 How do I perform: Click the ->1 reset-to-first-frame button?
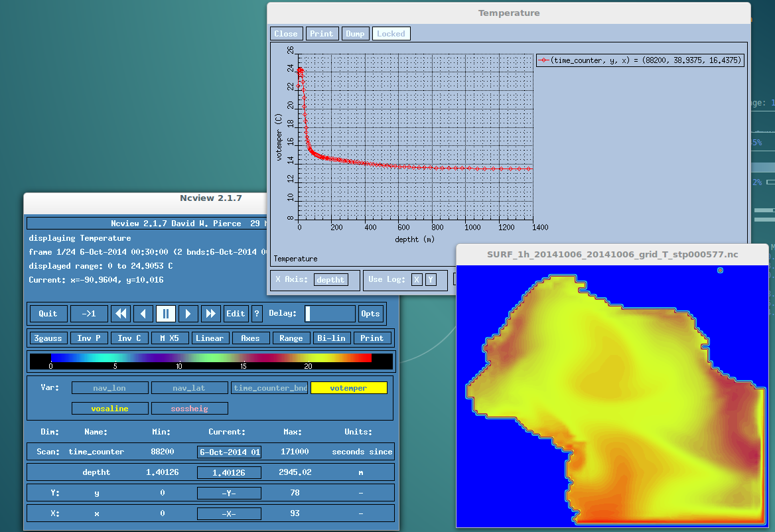click(x=89, y=314)
